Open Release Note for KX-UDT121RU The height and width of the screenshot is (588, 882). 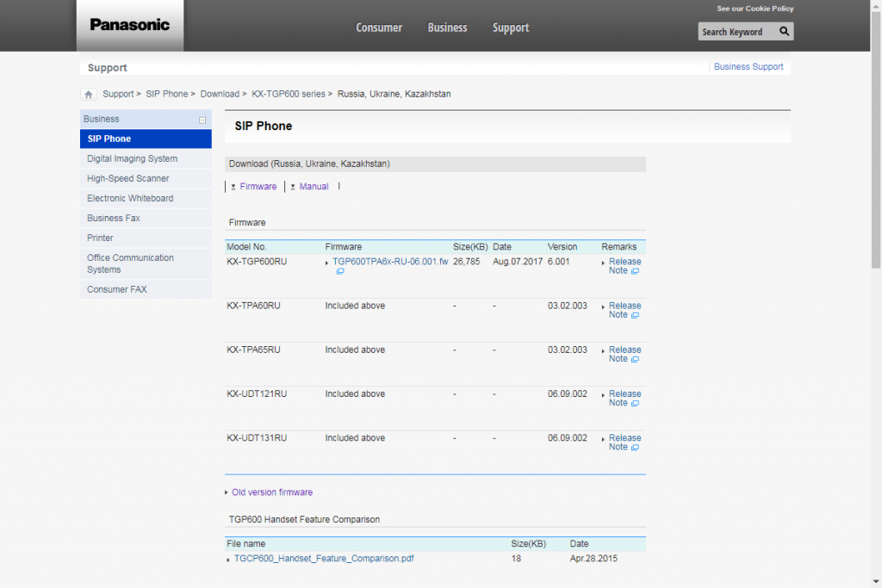(x=624, y=398)
